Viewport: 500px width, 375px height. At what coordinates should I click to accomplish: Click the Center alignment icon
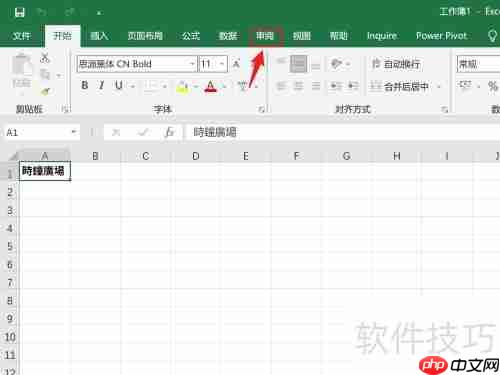click(x=298, y=86)
